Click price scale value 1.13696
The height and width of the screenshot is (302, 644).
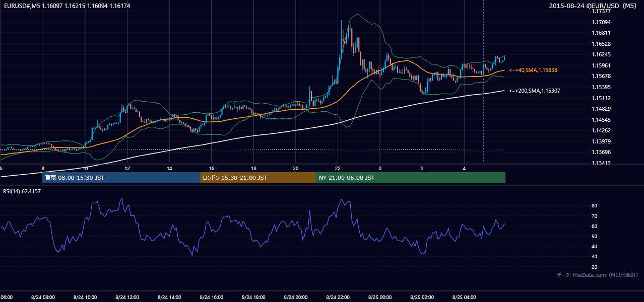coord(601,153)
